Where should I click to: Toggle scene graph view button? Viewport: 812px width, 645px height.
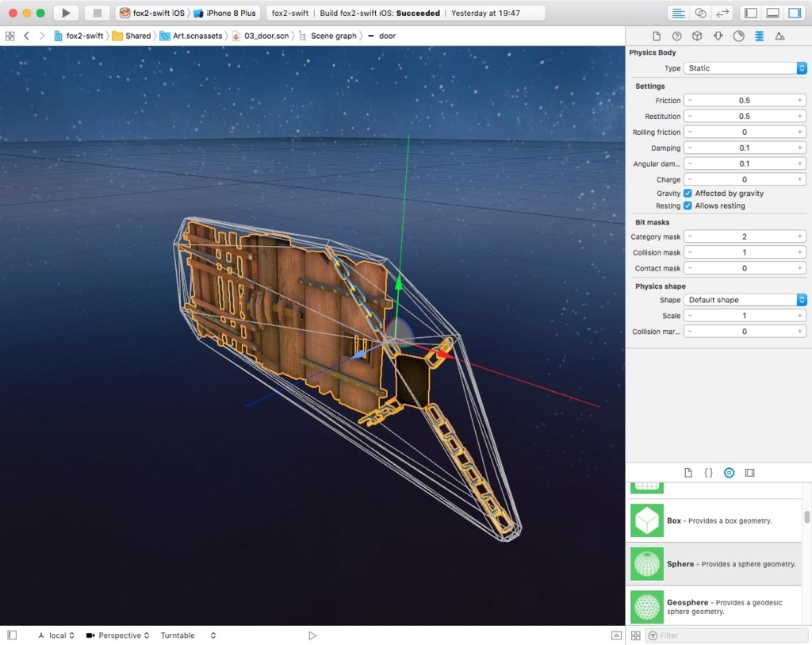pyautogui.click(x=13, y=635)
